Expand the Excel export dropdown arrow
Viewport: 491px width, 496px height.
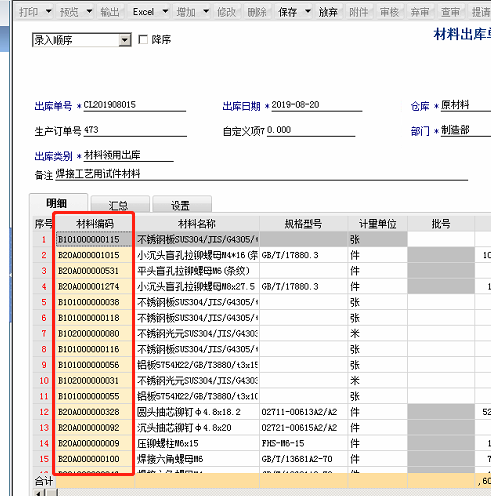165,12
